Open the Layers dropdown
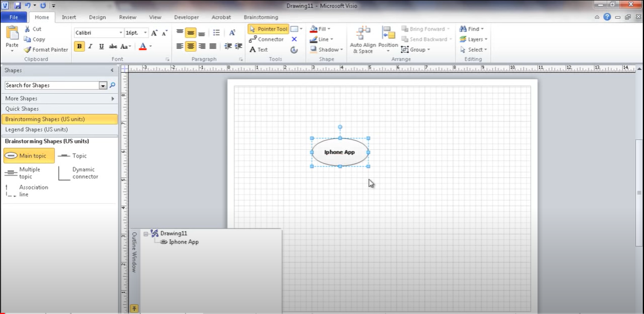 [473, 39]
